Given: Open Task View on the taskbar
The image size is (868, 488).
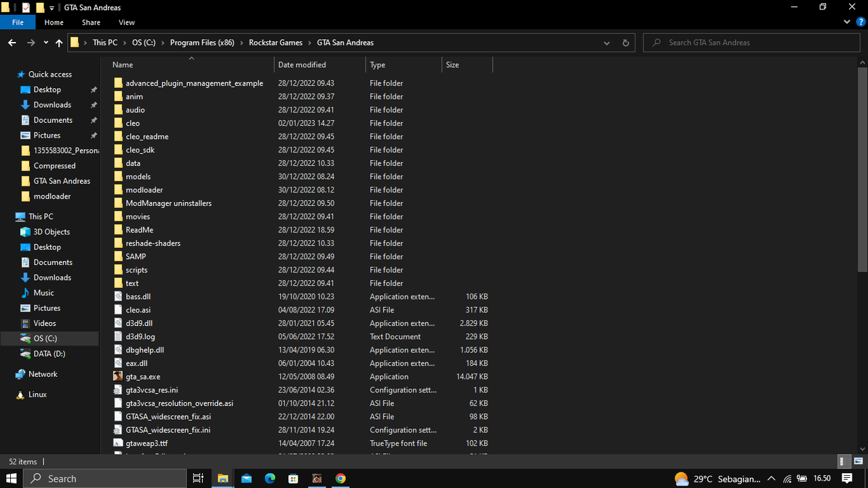Looking at the screenshot, I should coord(198,479).
